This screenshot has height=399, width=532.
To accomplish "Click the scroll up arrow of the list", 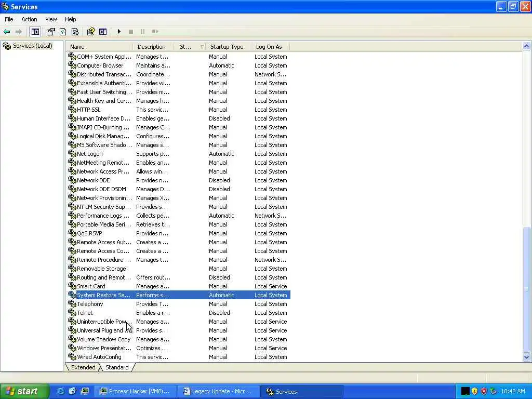I will tap(526, 46).
